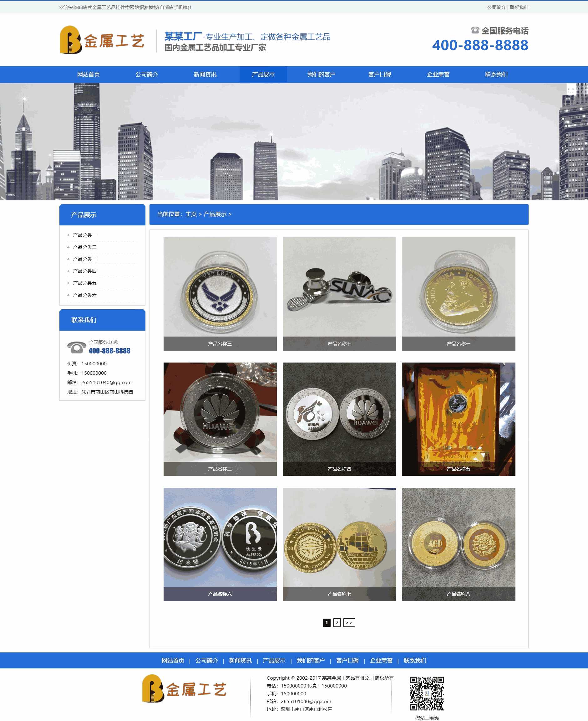Click 客户口碑 link in the footer navigation
This screenshot has height=721, width=588.
[x=347, y=660]
